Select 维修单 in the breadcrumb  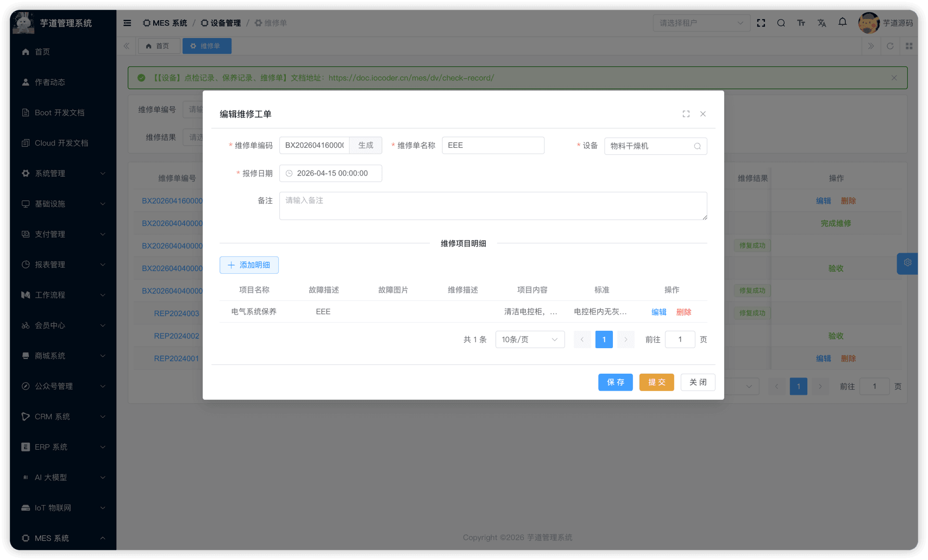pyautogui.click(x=271, y=23)
